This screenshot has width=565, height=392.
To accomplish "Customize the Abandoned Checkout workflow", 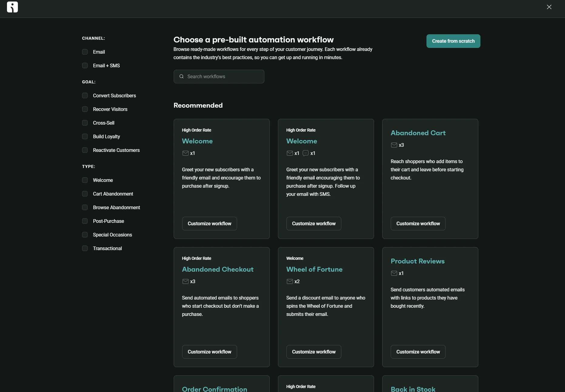I will (209, 352).
